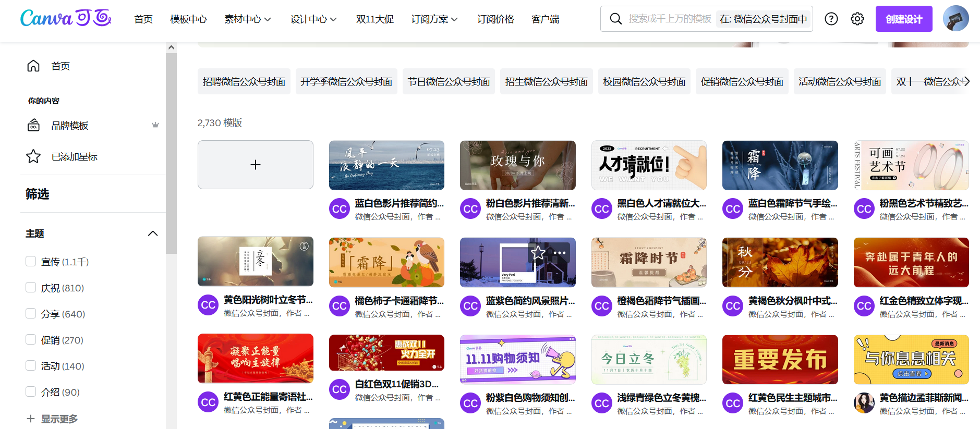Open the 霜降时节 template thumbnail

649,262
